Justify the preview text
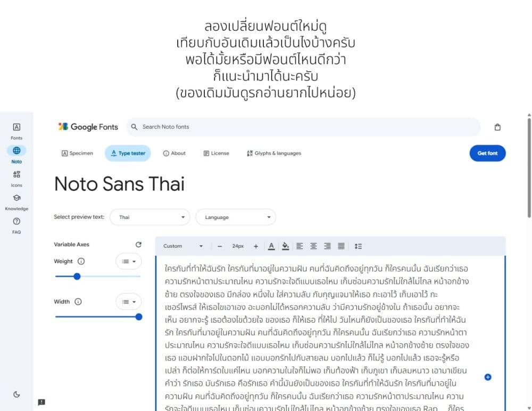532x411 pixels. point(341,246)
